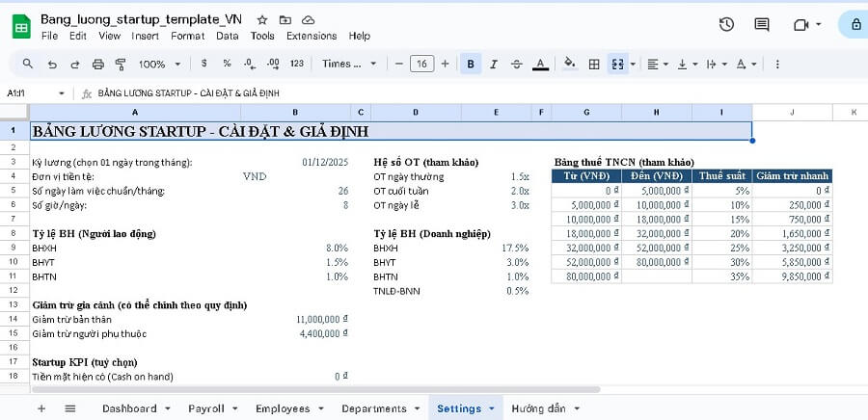The width and height of the screenshot is (868, 420).
Task: Click the Redo arrow
Action: coord(74,65)
